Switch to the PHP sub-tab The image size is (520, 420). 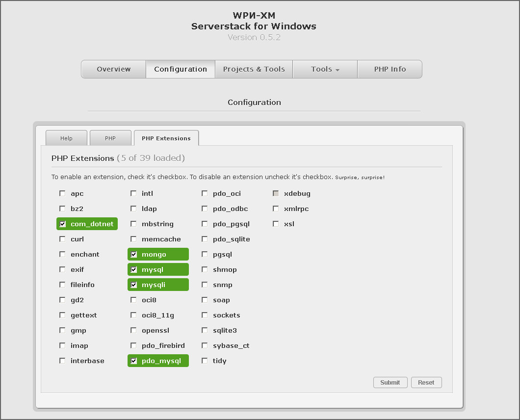[110, 138]
